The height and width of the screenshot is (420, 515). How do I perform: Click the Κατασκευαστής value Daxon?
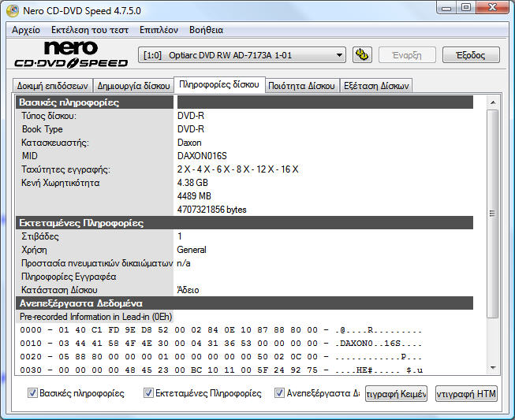189,143
